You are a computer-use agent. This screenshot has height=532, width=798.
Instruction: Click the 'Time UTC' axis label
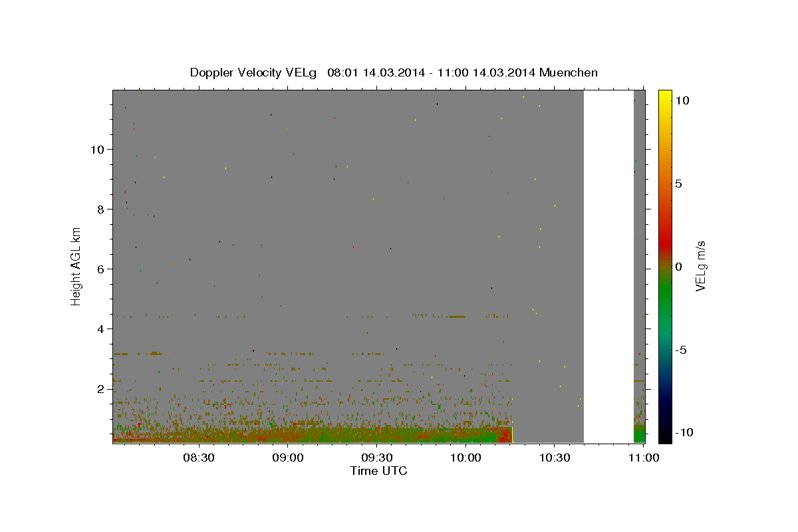tap(378, 471)
